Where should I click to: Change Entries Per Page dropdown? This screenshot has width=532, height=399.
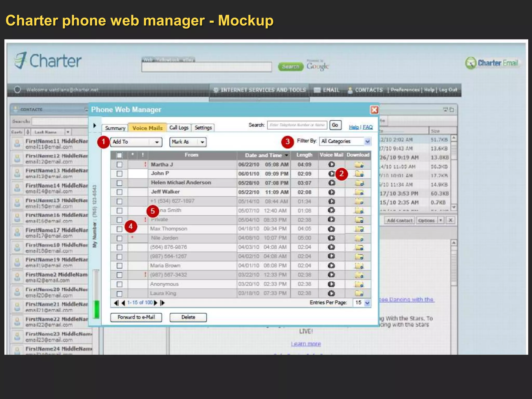pos(362,303)
